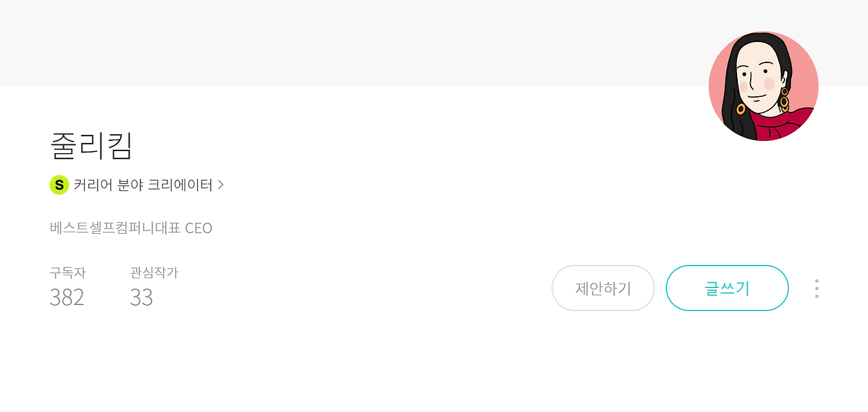Open 커리어 분야 크리에이터 category page
The image size is (868, 412).
point(143,184)
